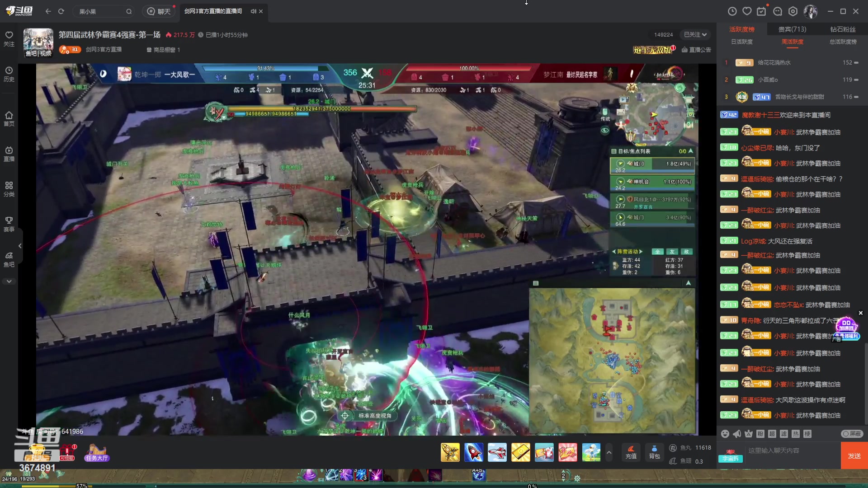
Task: Open the 已关注 dropdown
Action: click(695, 35)
